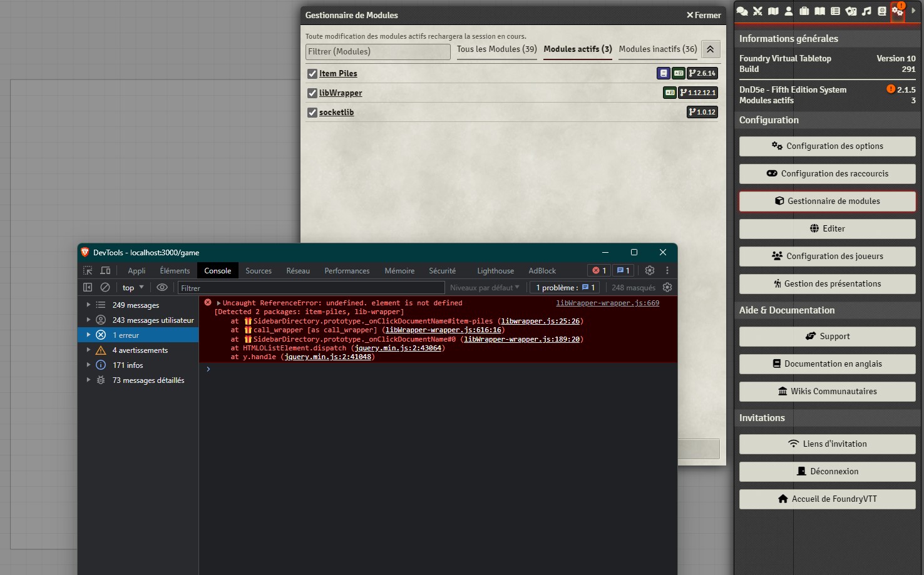The height and width of the screenshot is (575, 924).
Task: Open the Rollable Tables icon
Action: (x=835, y=11)
